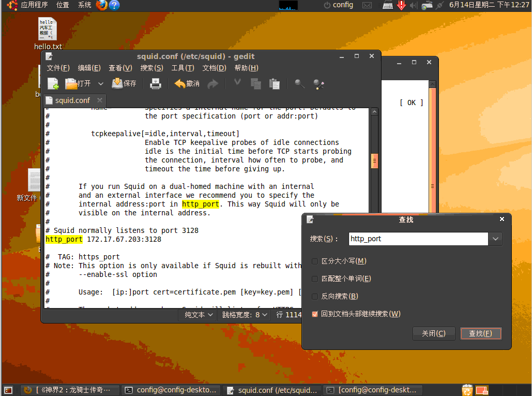Open the 帮助(H) menu
This screenshot has height=396, width=532.
[246, 68]
